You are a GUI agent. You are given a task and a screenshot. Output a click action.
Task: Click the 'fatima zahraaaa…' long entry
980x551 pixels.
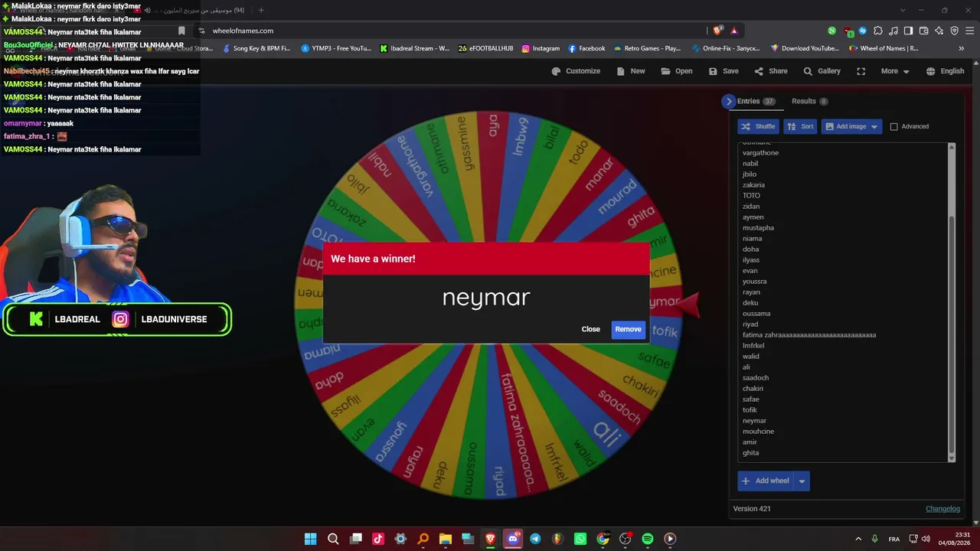click(x=809, y=335)
